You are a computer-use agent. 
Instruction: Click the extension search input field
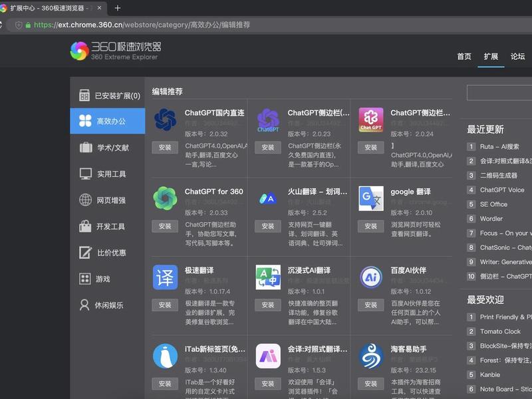499,92
